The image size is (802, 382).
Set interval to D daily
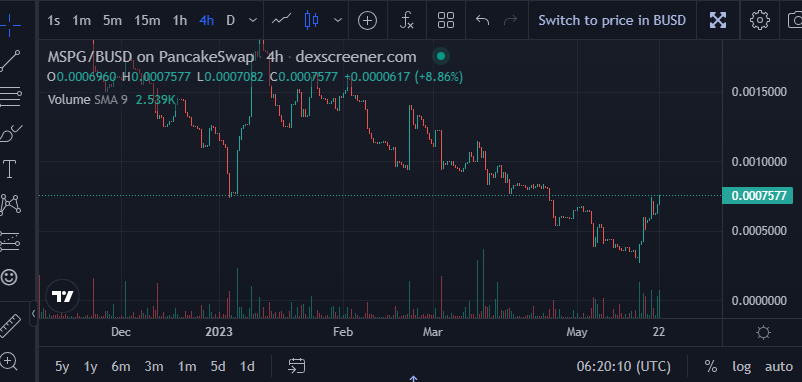tap(231, 20)
